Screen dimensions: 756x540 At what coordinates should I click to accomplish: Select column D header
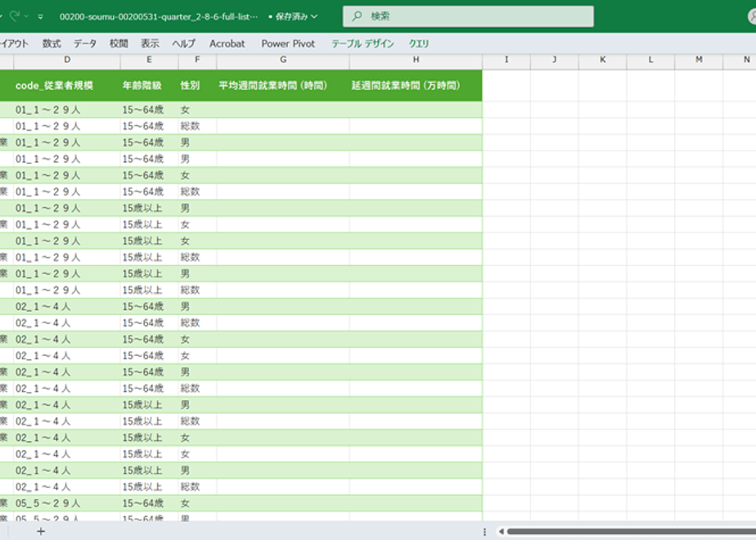tap(67, 60)
